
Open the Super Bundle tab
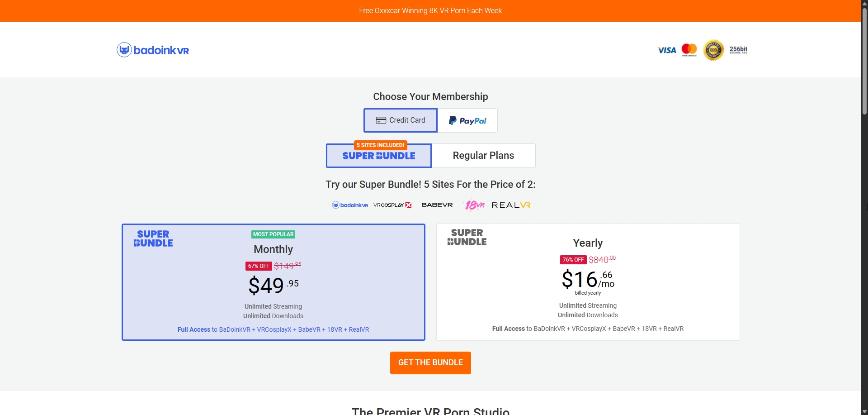click(x=379, y=155)
